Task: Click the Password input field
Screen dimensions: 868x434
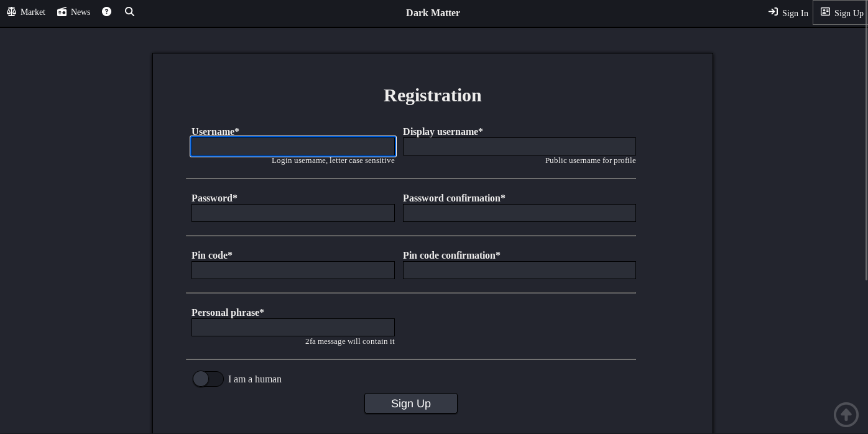Action: pyautogui.click(x=293, y=213)
